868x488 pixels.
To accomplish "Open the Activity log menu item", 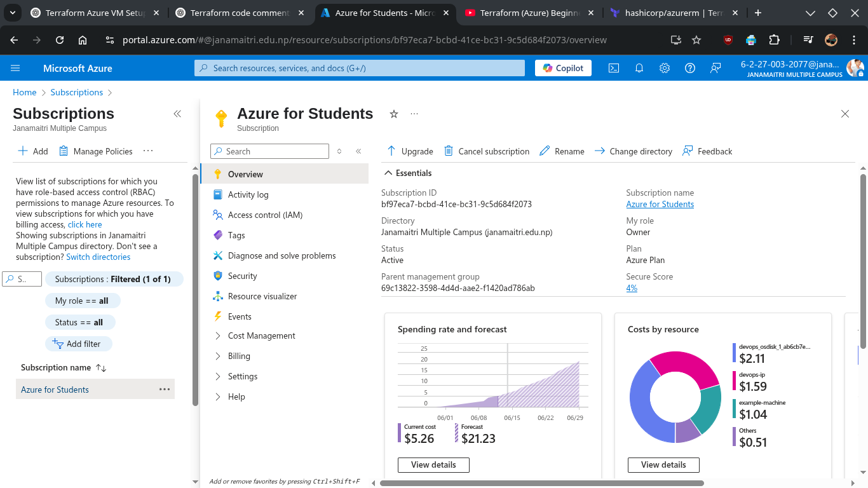I will pyautogui.click(x=248, y=194).
